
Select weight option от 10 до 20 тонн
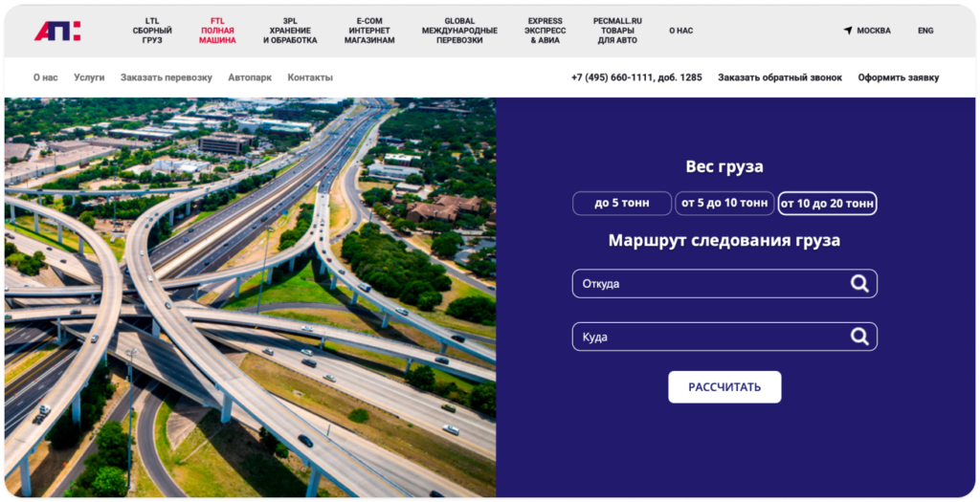click(x=827, y=203)
